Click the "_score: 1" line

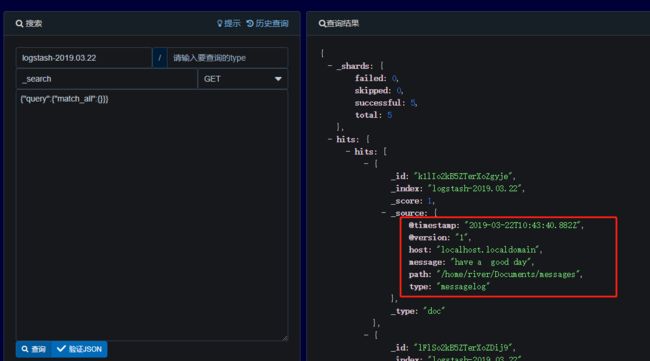[412, 201]
